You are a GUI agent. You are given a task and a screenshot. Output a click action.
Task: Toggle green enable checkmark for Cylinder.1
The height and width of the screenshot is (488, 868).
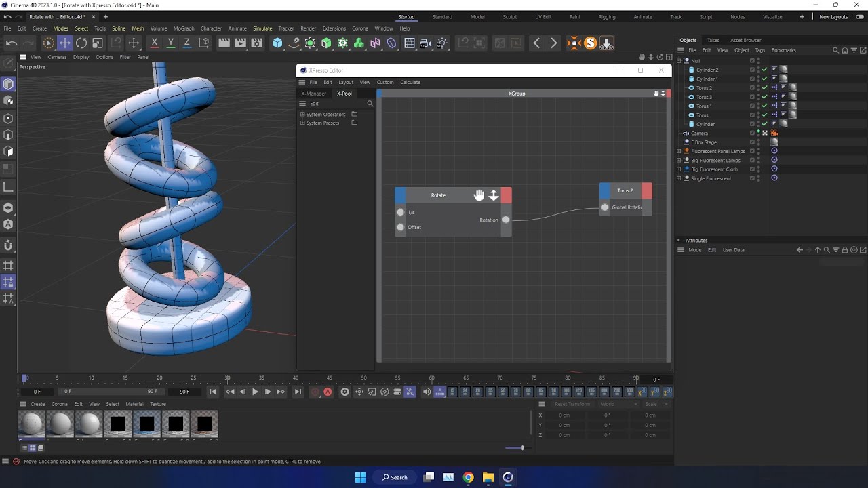click(x=765, y=79)
